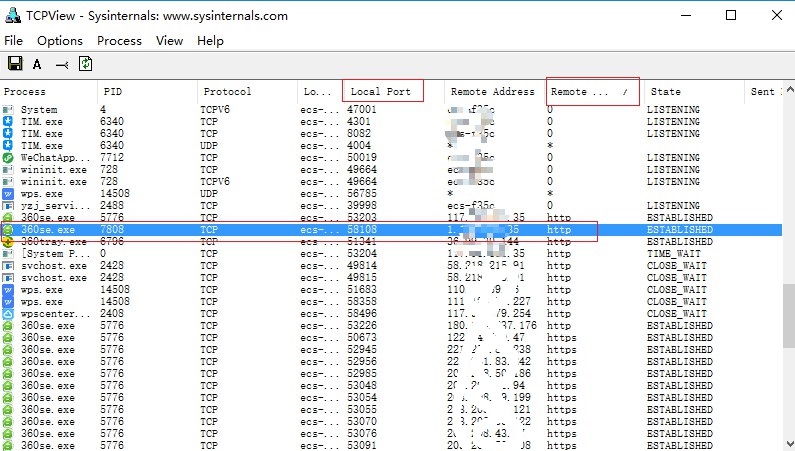Open the Options menu
Image resolution: width=795 pixels, height=451 pixels.
tap(60, 41)
